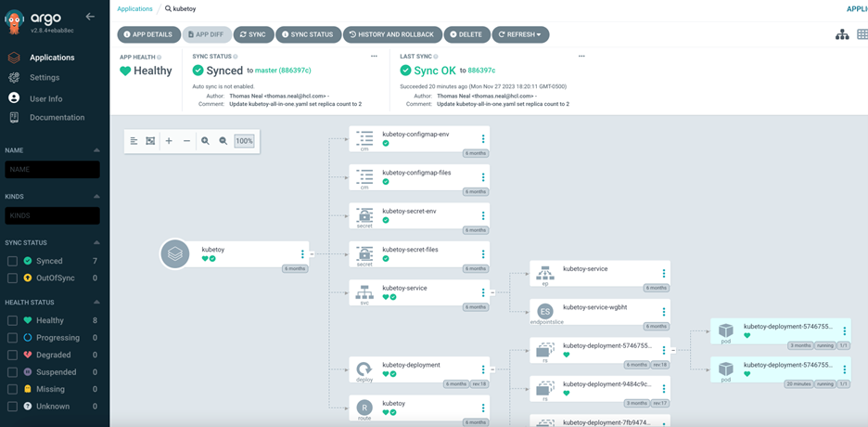The image size is (868, 427).
Task: Enable the OutOfSync filter checkbox
Action: point(12,278)
